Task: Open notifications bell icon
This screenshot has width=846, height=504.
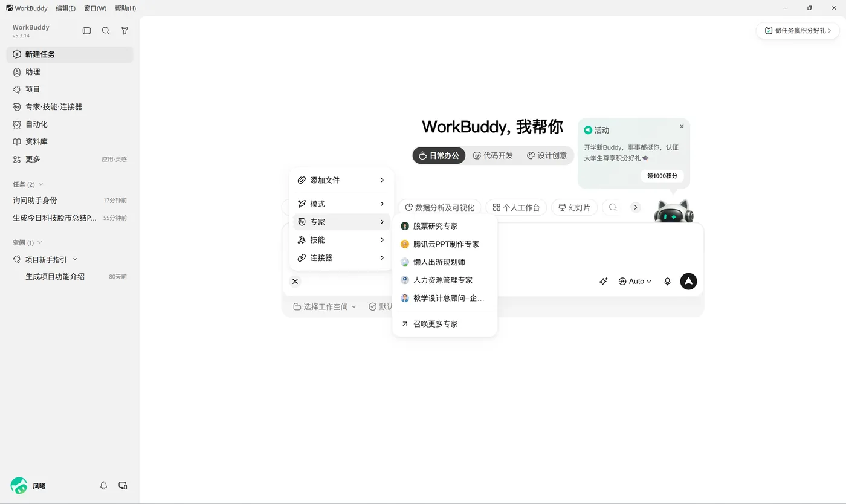Action: [103, 486]
